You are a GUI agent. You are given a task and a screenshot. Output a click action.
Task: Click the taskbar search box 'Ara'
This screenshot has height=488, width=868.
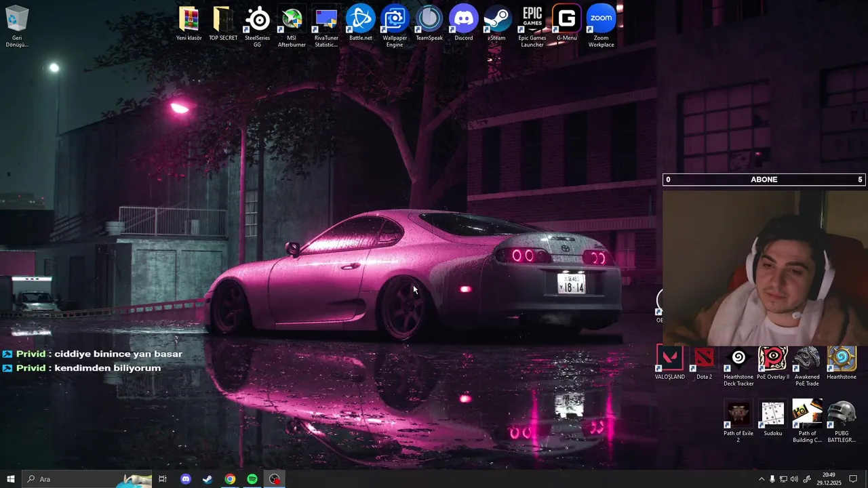click(86, 479)
